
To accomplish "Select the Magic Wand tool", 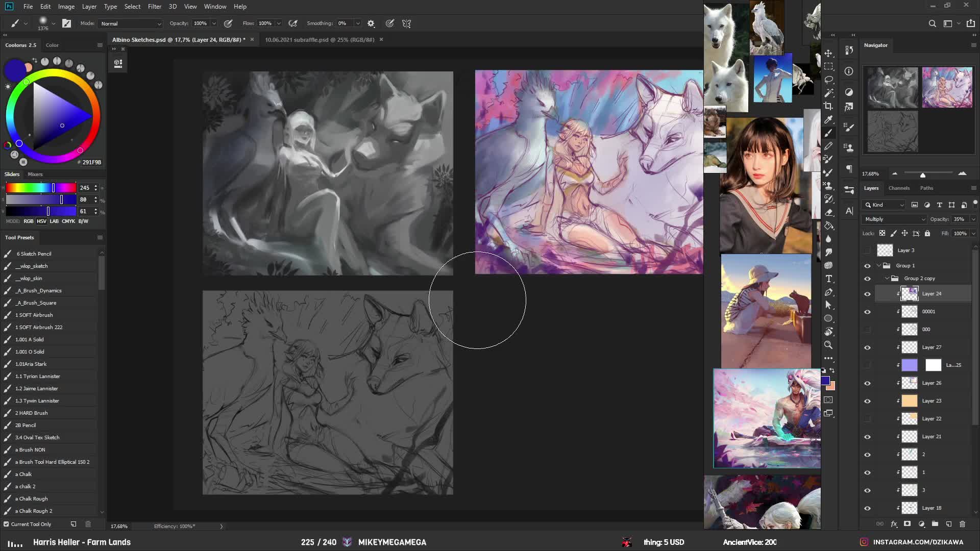I will click(x=828, y=93).
